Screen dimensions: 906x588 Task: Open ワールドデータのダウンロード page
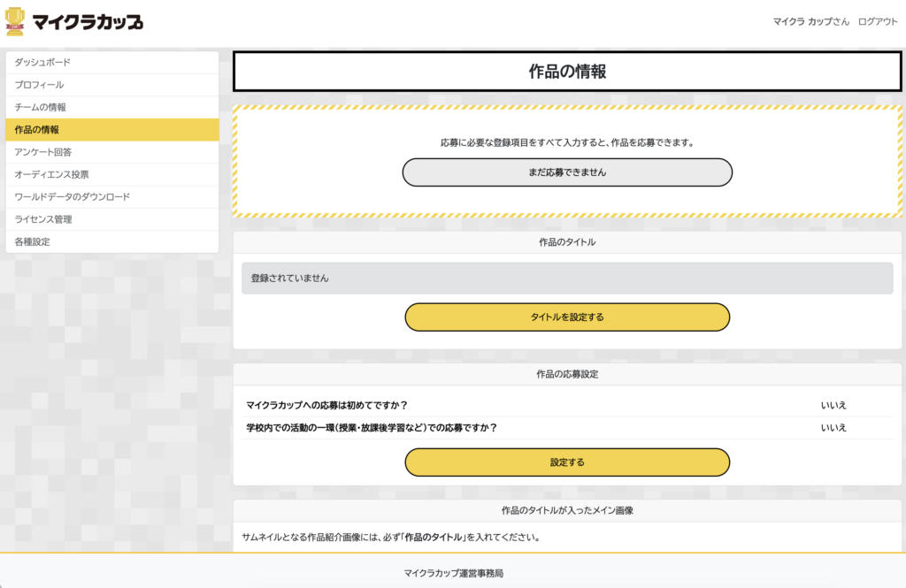pyautogui.click(x=112, y=197)
